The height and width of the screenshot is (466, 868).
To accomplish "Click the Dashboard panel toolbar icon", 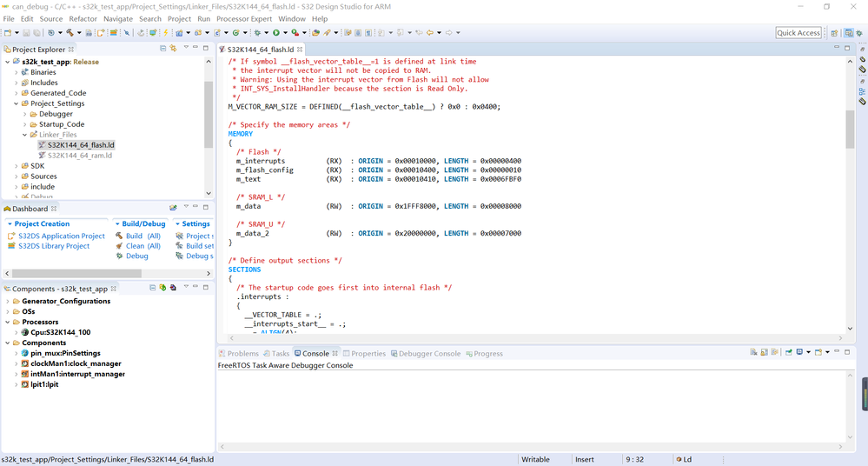I will coord(173,208).
